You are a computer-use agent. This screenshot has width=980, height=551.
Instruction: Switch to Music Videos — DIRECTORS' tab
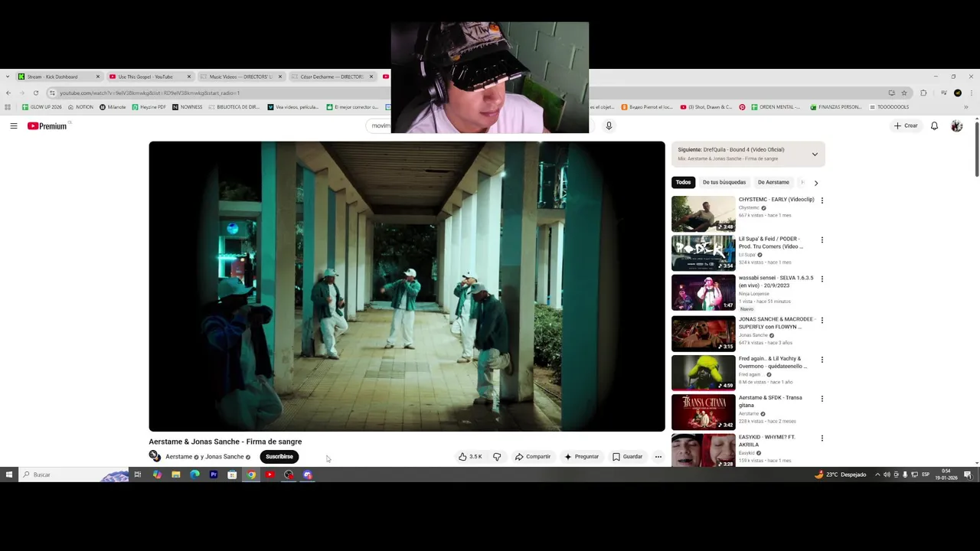click(x=241, y=77)
